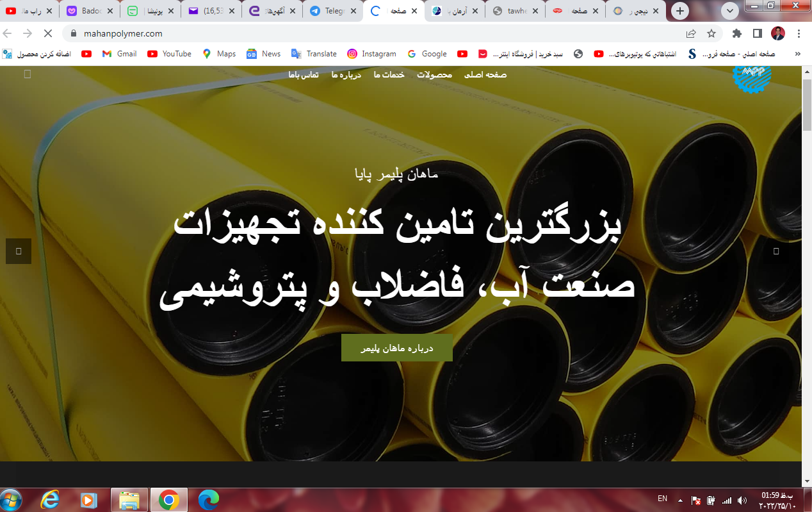Click the Apps grid icon in bookmarks bar
Screen dimensions: 812x512
coord(7,54)
